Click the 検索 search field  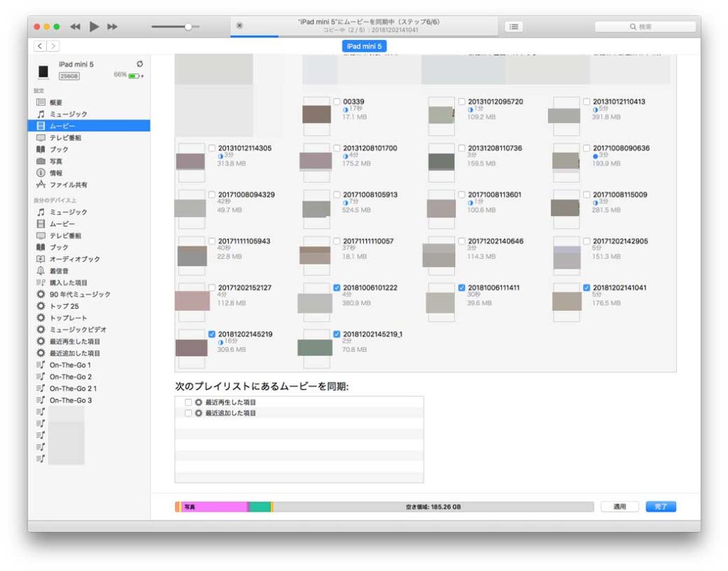(645, 26)
